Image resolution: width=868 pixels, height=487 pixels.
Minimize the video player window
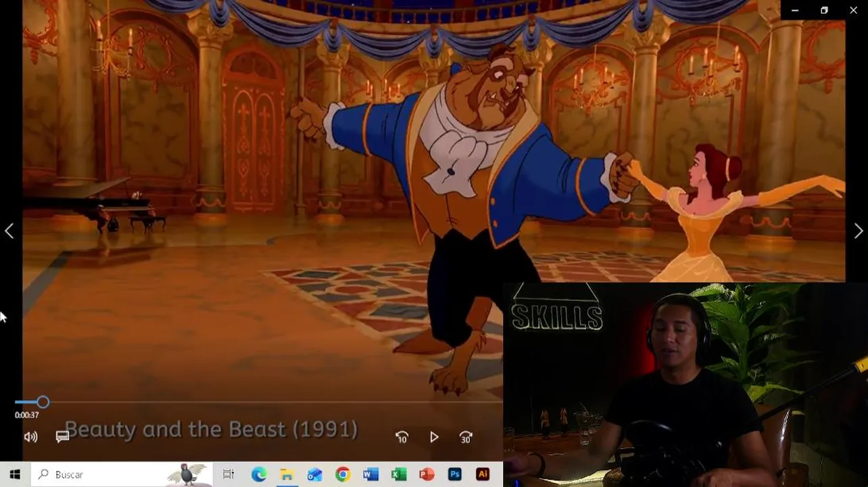[795, 10]
